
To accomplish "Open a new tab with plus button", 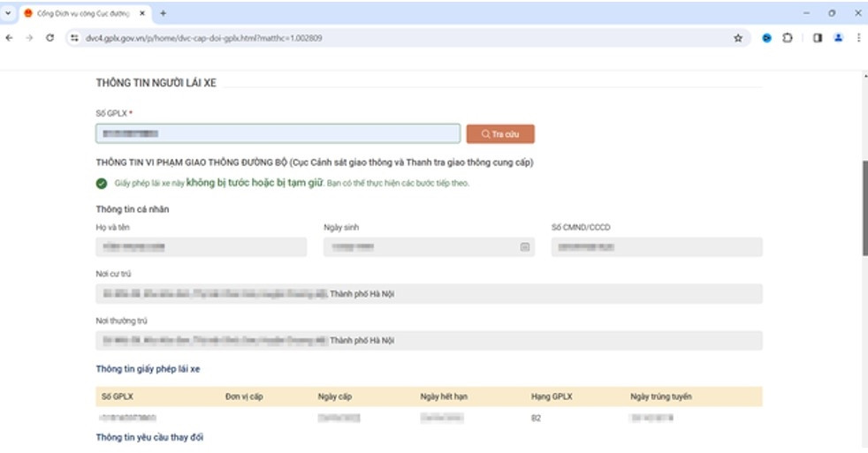I will pyautogui.click(x=164, y=13).
